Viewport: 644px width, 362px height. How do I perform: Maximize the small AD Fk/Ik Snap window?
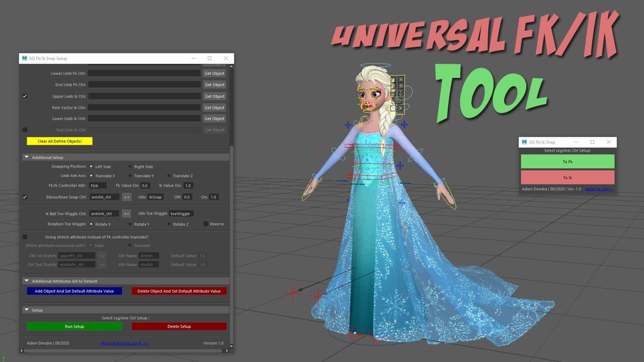tap(592, 142)
